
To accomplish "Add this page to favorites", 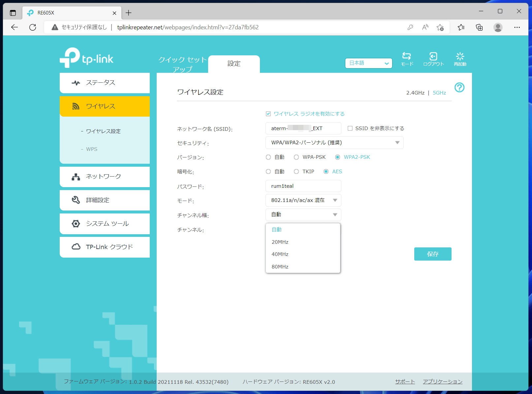I will pyautogui.click(x=440, y=27).
